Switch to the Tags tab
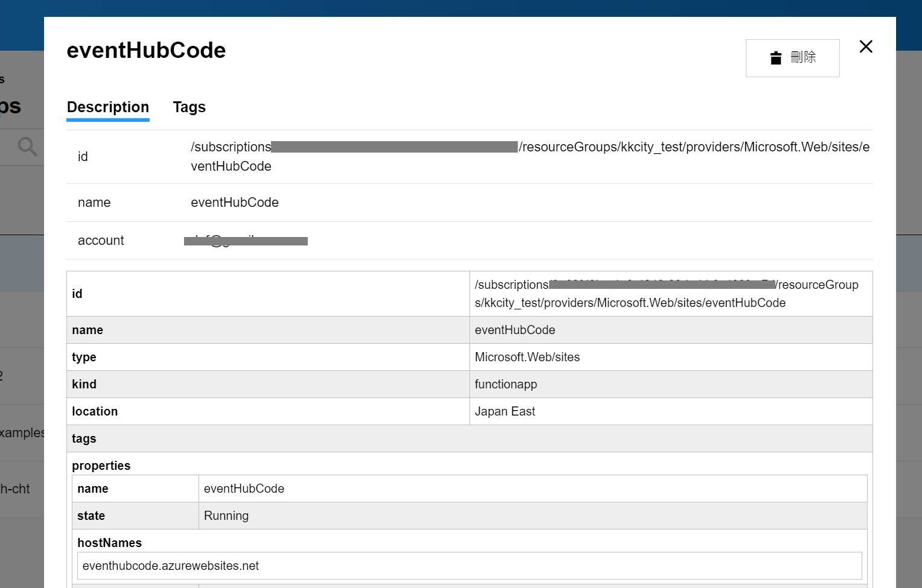922x588 pixels. coord(189,107)
